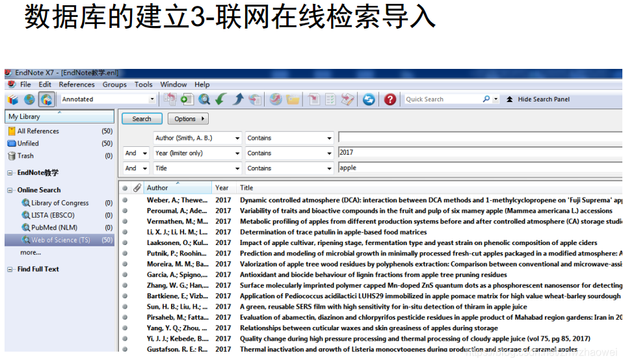Toggle read status dot for Yang row
Image resolution: width=623 pixels, height=364 pixels.
click(125, 328)
